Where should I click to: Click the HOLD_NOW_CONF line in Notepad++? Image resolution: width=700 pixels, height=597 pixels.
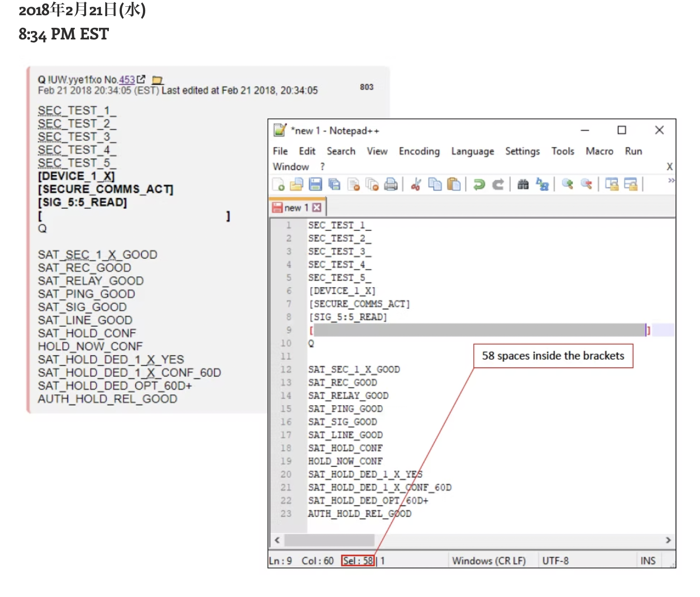[x=345, y=461]
